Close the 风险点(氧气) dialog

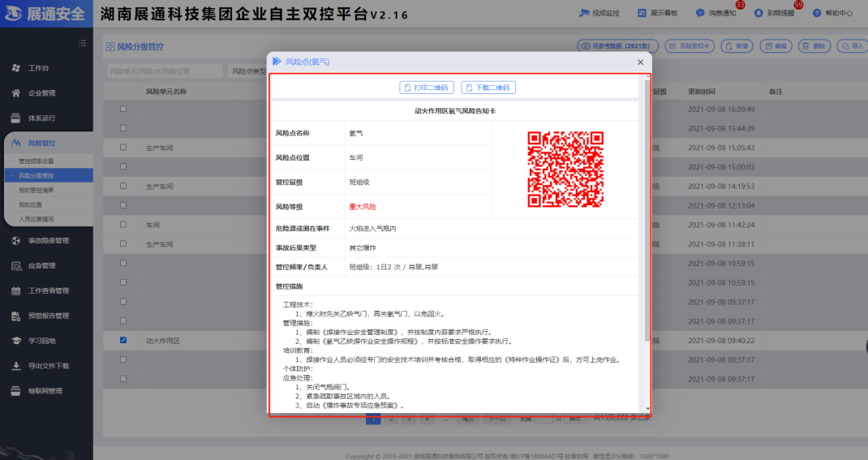(641, 62)
